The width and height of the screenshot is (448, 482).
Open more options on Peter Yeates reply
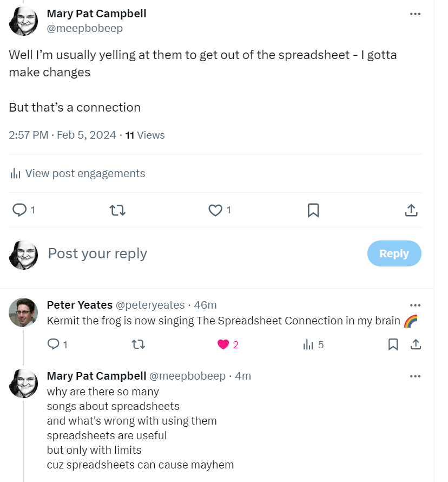click(x=415, y=305)
